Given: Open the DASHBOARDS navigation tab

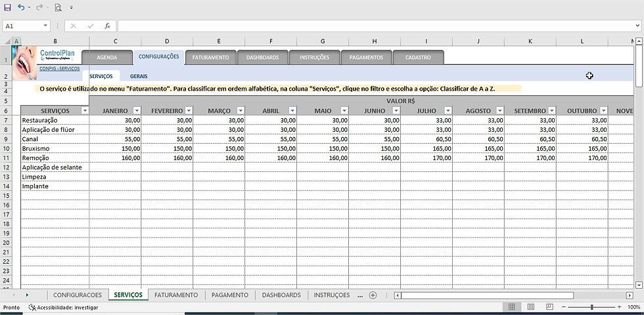Looking at the screenshot, I should coord(262,58).
